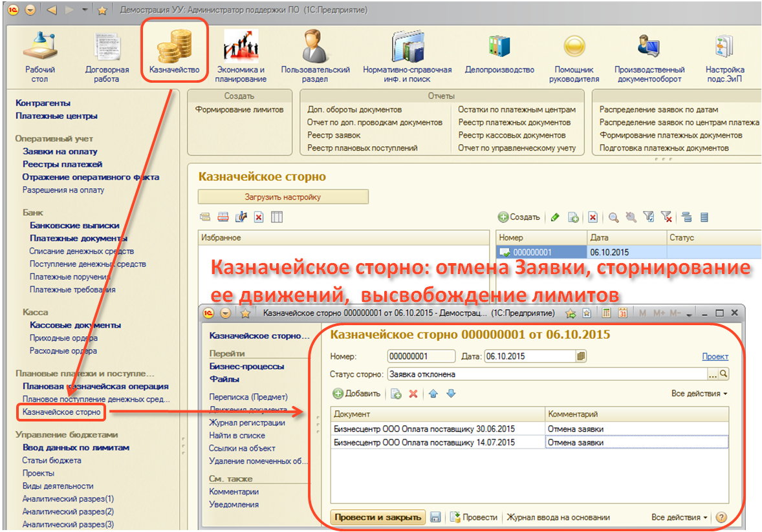Open Статус сторно selection ellipsis button

pos(713,374)
